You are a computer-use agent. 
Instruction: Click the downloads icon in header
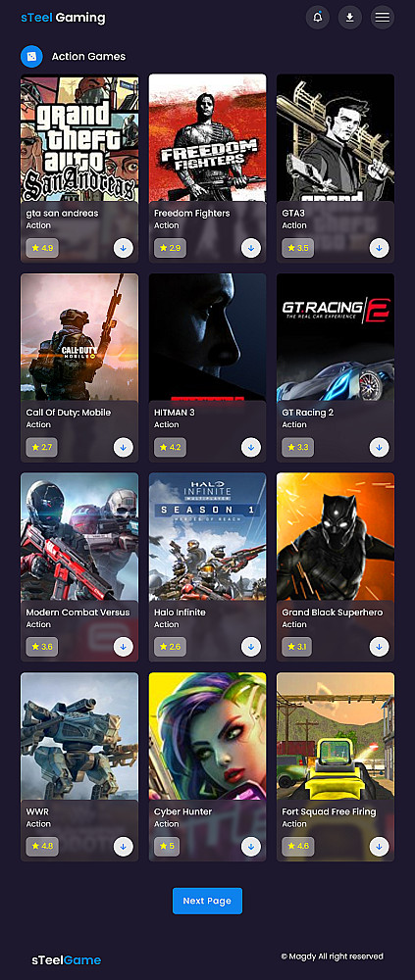350,18
